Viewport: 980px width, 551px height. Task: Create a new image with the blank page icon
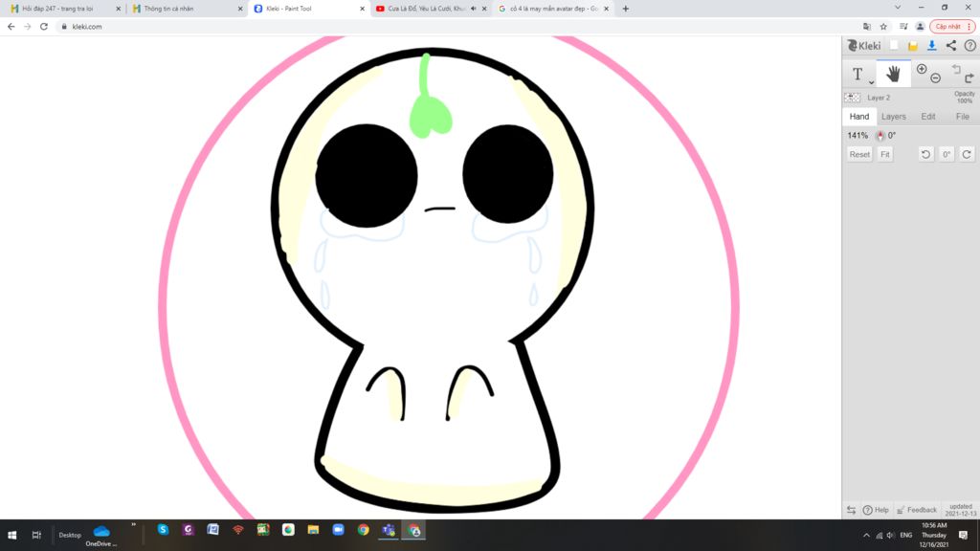[x=895, y=45]
